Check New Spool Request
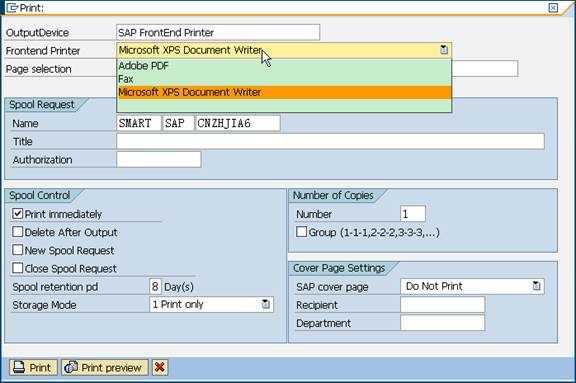The height and width of the screenshot is (383, 576). tap(17, 250)
